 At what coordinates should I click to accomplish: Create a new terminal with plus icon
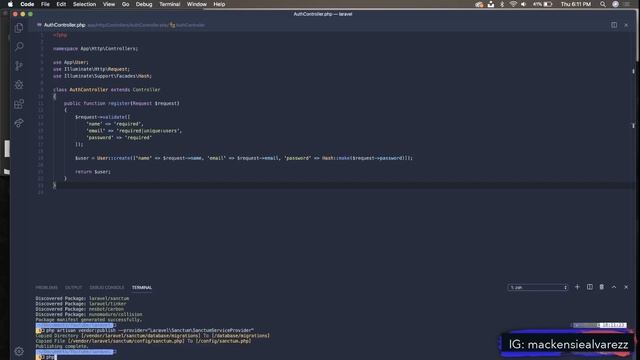pos(577,287)
